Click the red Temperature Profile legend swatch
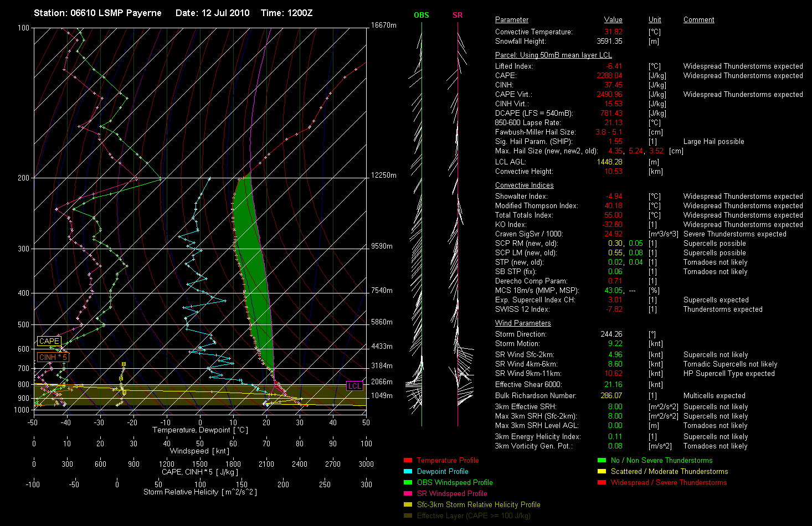 (x=408, y=461)
